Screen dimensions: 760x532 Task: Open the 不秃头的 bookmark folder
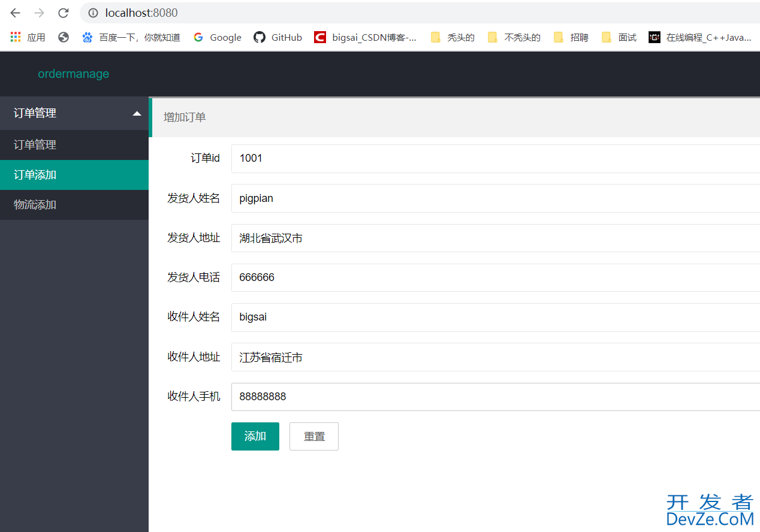[514, 37]
